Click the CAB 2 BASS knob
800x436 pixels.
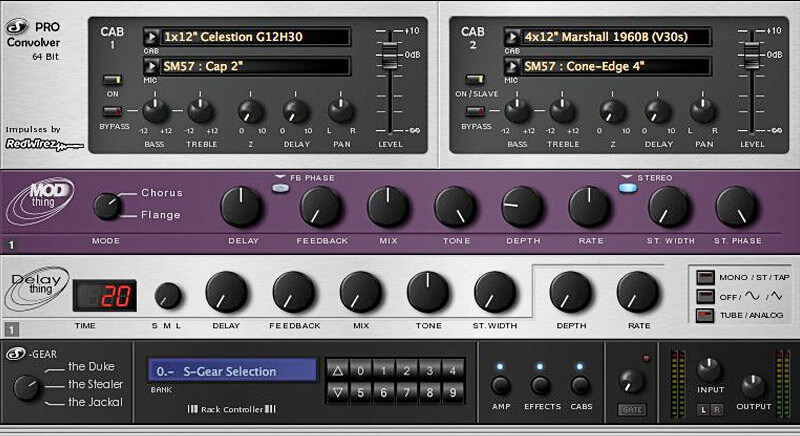tap(517, 110)
